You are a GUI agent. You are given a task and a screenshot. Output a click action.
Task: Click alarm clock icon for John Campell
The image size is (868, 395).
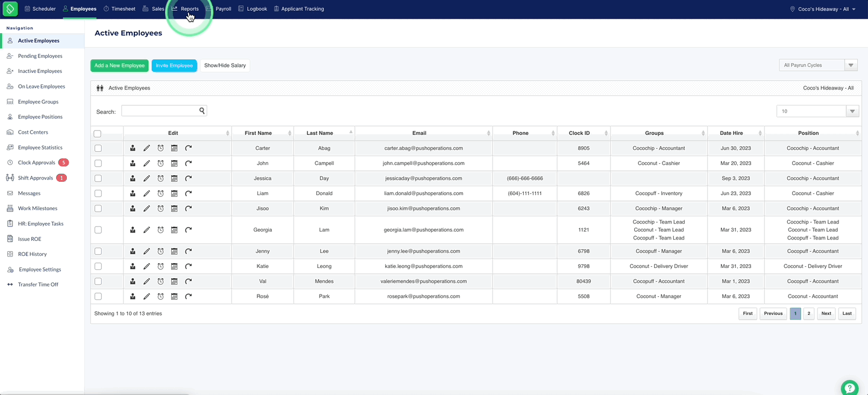pos(160,163)
